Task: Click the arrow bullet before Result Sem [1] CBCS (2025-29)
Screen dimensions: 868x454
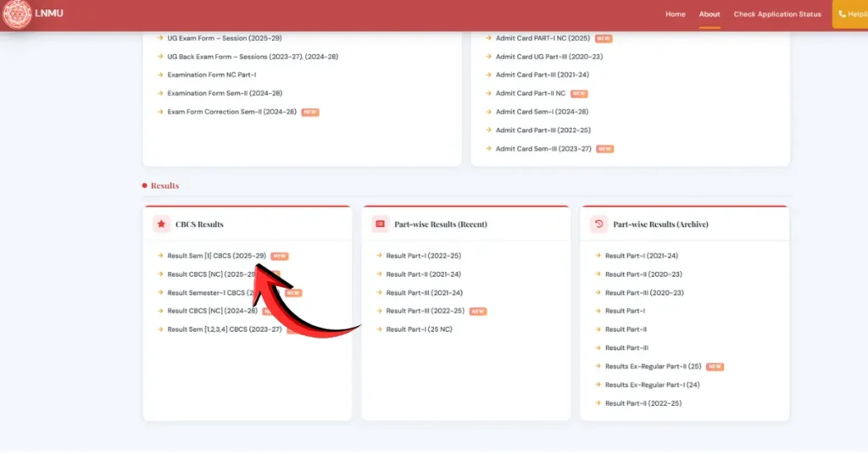Action: click(x=160, y=256)
